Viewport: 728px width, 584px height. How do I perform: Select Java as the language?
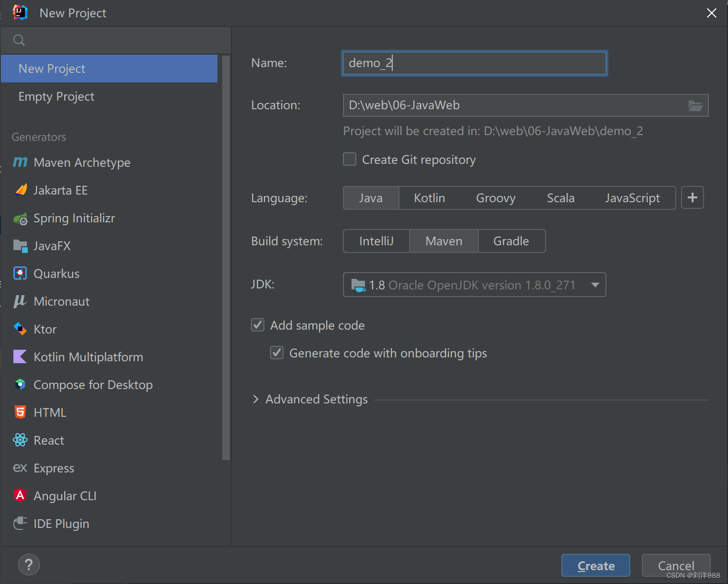click(x=371, y=198)
